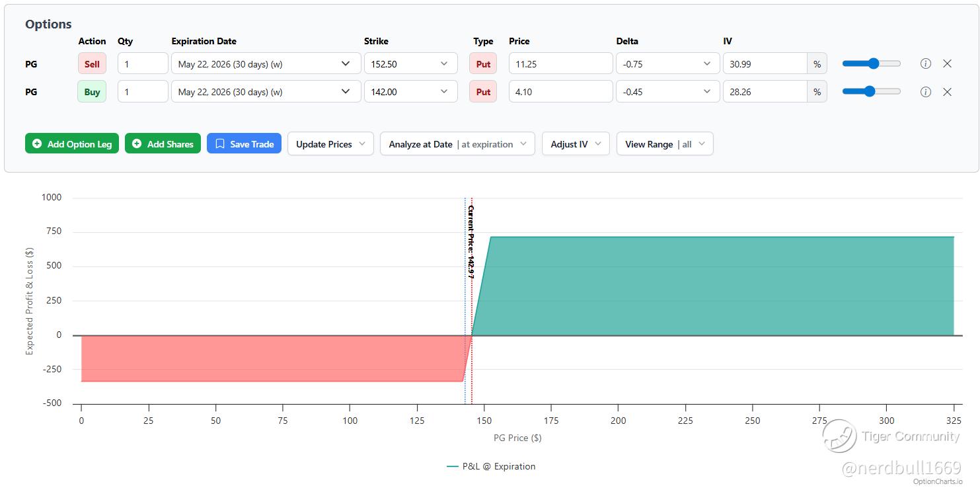The height and width of the screenshot is (490, 980).
Task: Toggle P&L @ Expiration legend entry
Action: pos(491,466)
